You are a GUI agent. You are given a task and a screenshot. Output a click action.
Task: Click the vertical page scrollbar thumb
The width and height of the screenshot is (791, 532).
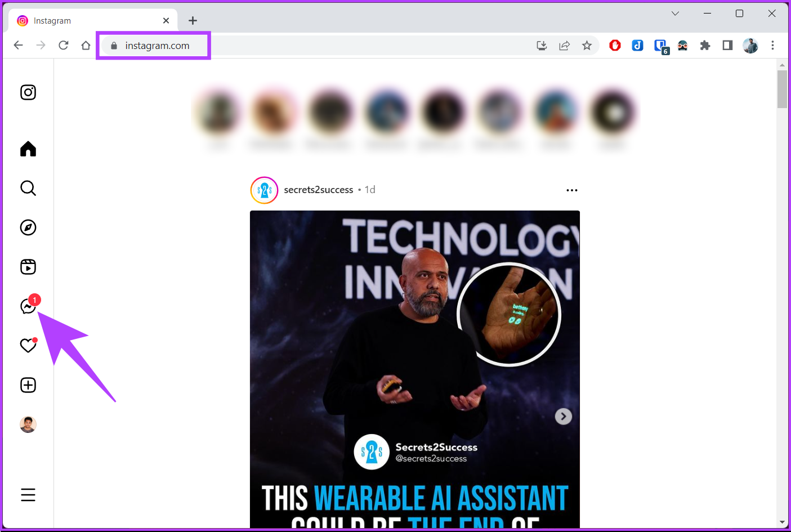click(782, 89)
